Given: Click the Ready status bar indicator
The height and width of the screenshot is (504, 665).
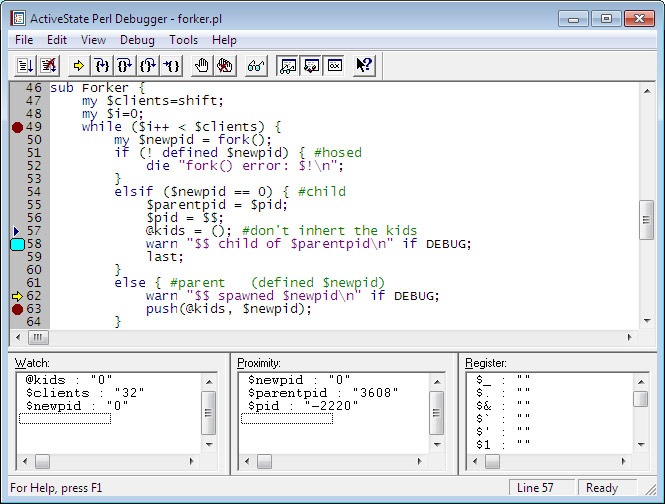Looking at the screenshot, I should (607, 488).
